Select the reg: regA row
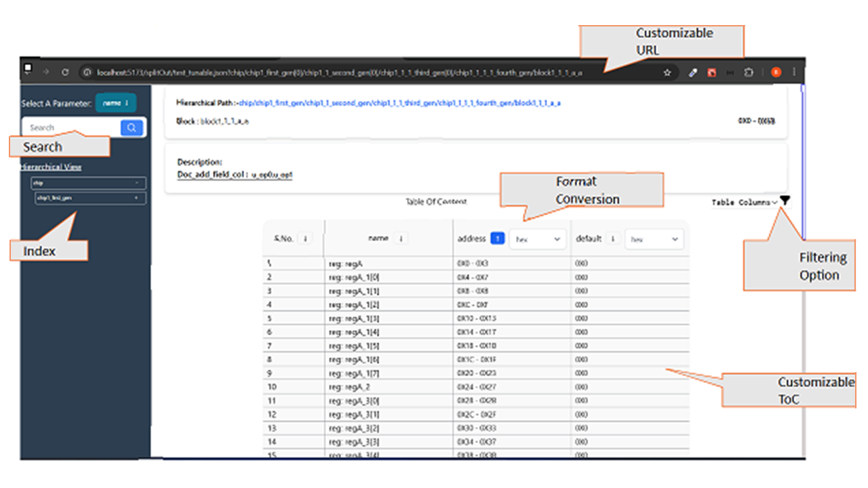The width and height of the screenshot is (868, 488). pyautogui.click(x=476, y=263)
